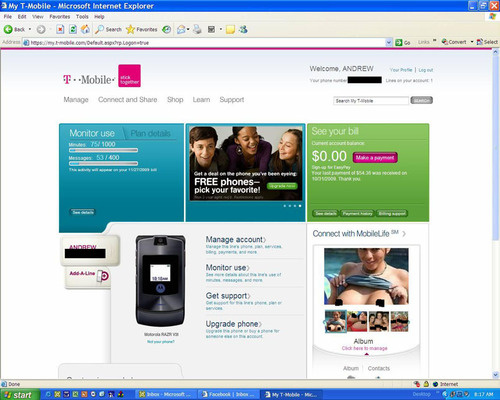Screen dimensions: 500x400
Task: Click the IE Refresh toolbar icon
Action: coord(73,30)
